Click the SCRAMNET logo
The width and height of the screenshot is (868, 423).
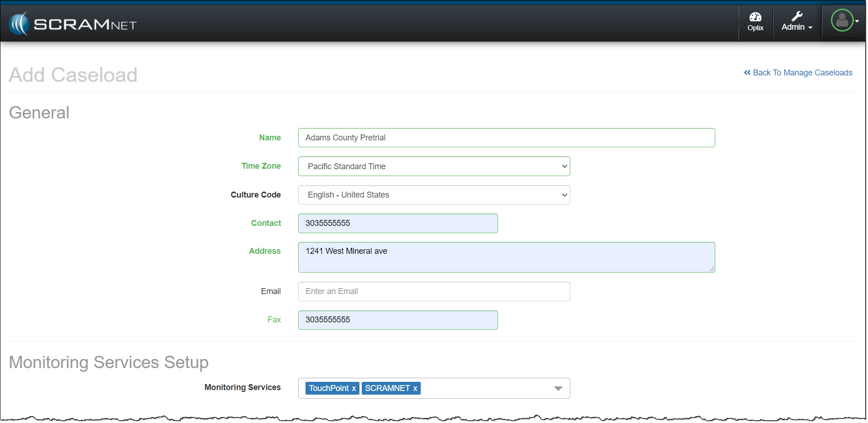click(x=73, y=24)
